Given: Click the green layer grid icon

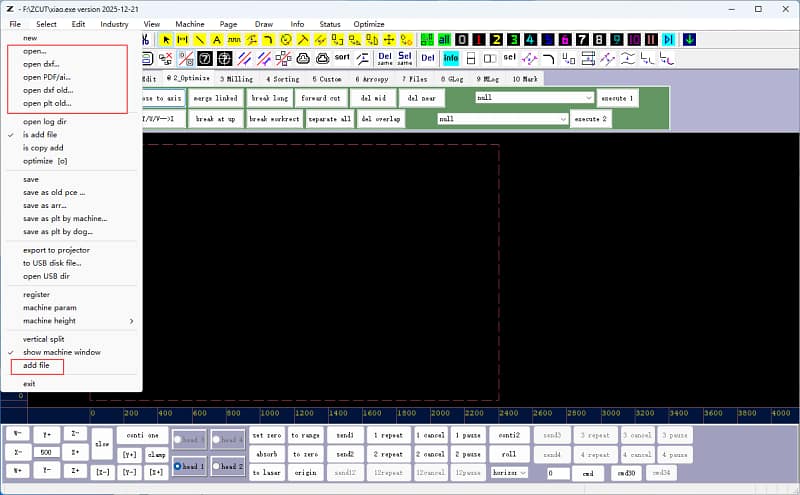Looking at the screenshot, I should (x=427, y=39).
